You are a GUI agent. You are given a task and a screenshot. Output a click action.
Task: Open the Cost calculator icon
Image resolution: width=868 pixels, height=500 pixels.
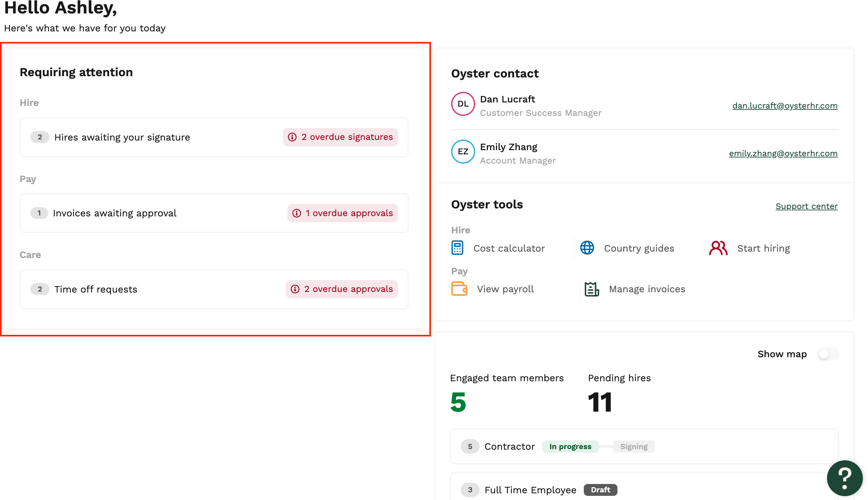tap(457, 248)
